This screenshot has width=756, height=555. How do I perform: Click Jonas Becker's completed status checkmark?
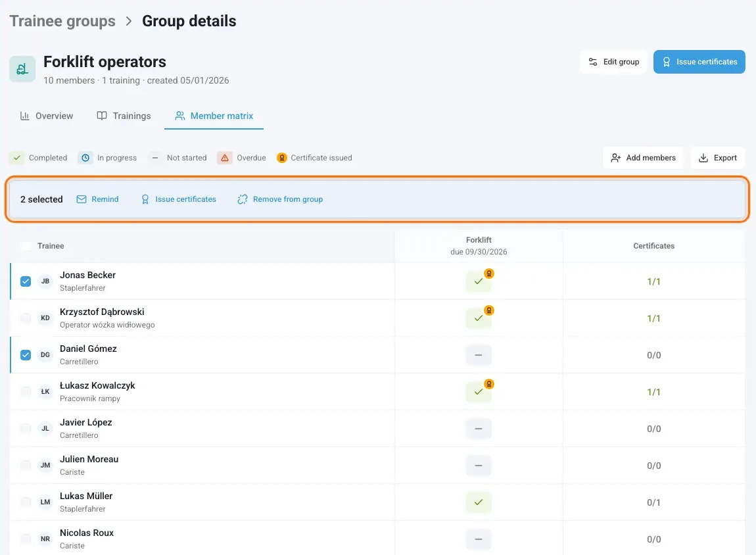(x=479, y=281)
